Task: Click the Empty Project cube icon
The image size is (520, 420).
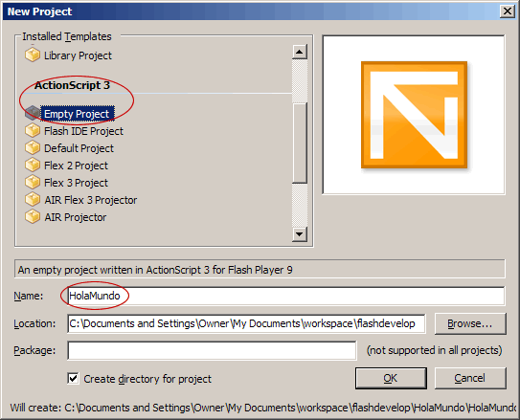Action: pyautogui.click(x=33, y=113)
